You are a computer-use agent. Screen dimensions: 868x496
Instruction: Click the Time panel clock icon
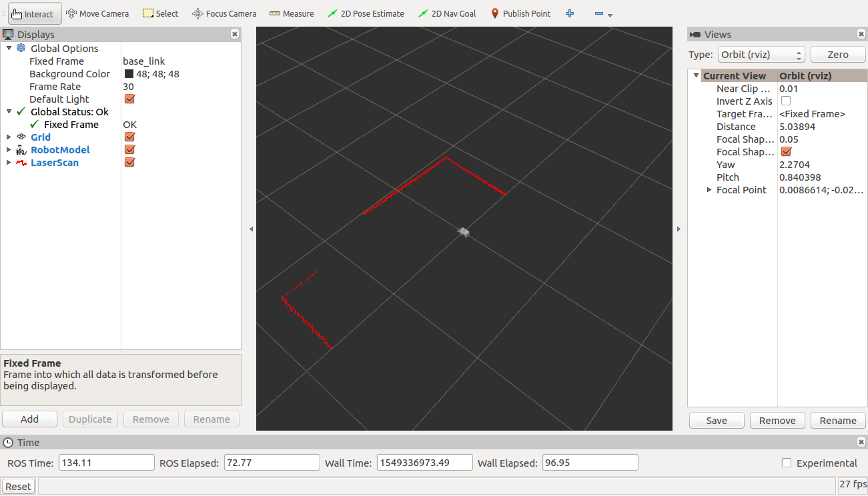tap(8, 443)
